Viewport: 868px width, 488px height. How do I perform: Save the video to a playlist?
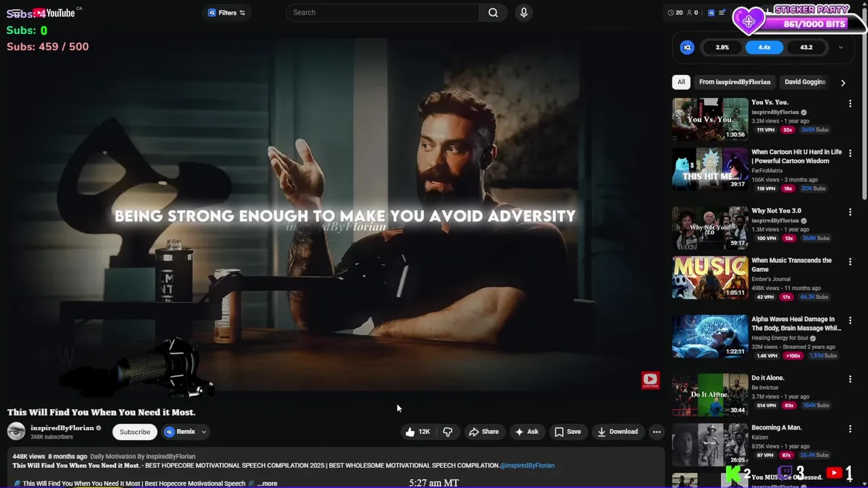568,432
